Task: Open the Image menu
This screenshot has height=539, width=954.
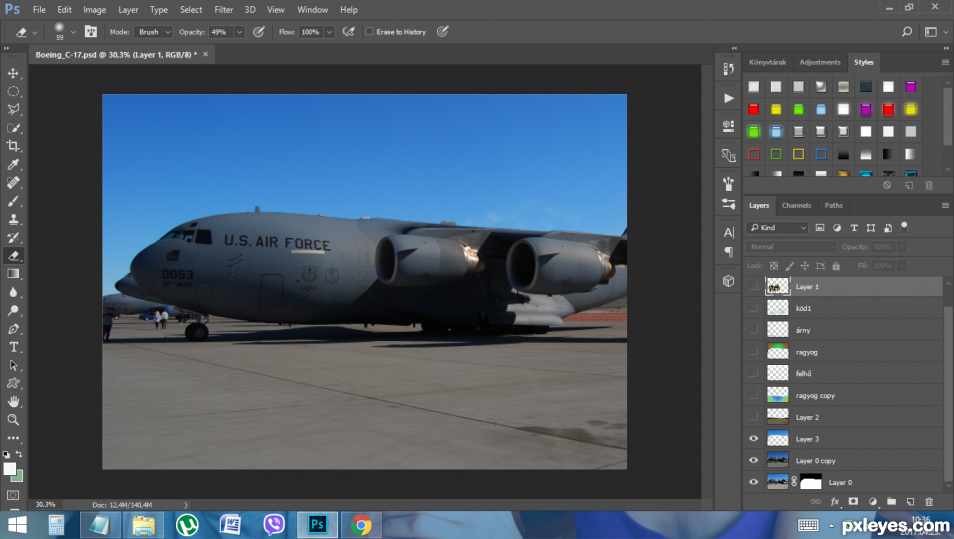Action: (x=94, y=10)
